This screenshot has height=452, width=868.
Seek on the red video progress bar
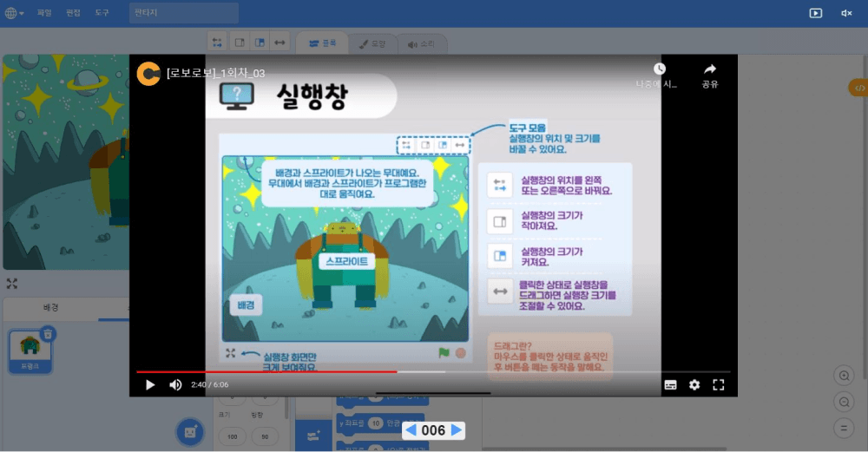[x=433, y=372]
